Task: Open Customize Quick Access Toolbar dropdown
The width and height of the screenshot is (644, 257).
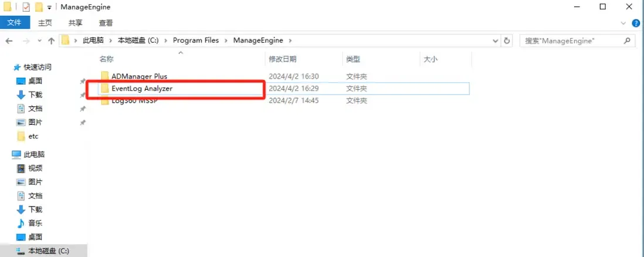Action: coord(49,8)
